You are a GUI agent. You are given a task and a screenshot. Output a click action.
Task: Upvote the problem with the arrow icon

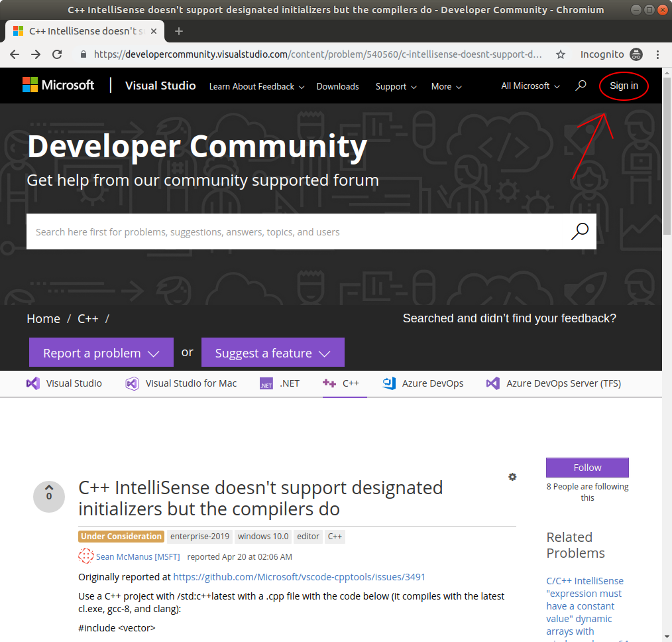click(x=49, y=492)
